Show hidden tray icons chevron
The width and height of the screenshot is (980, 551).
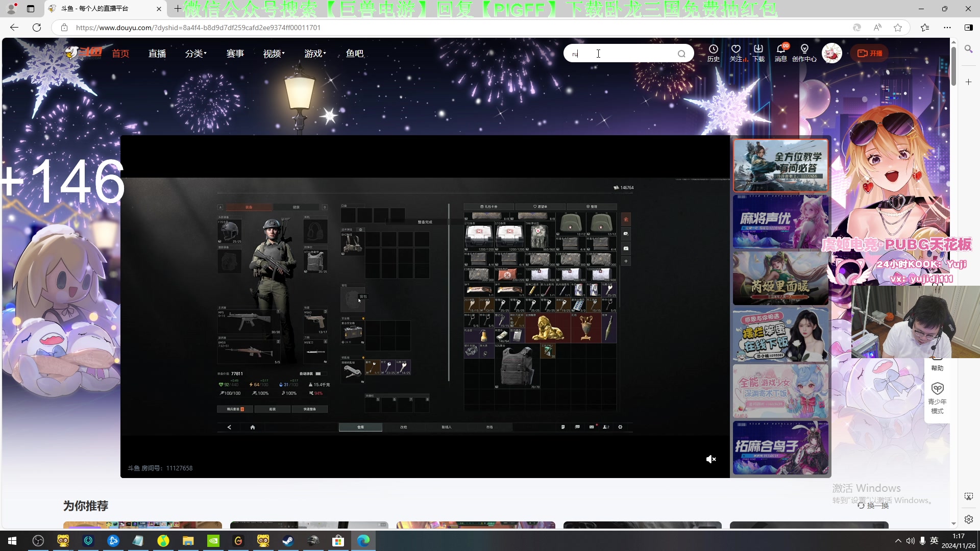click(x=898, y=541)
